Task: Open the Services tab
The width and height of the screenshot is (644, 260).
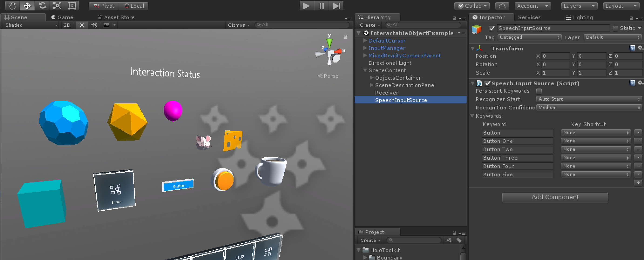Action: tap(529, 17)
